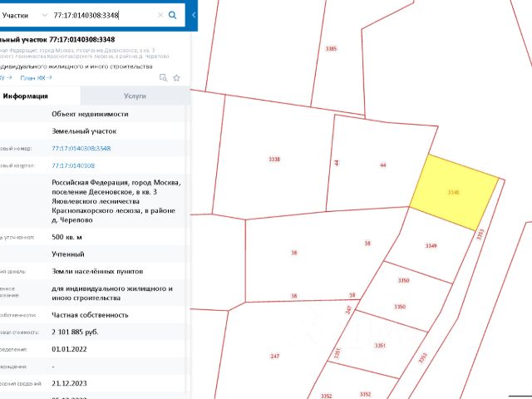
Task: Select parcel 3351 on the map
Action: click(x=380, y=346)
